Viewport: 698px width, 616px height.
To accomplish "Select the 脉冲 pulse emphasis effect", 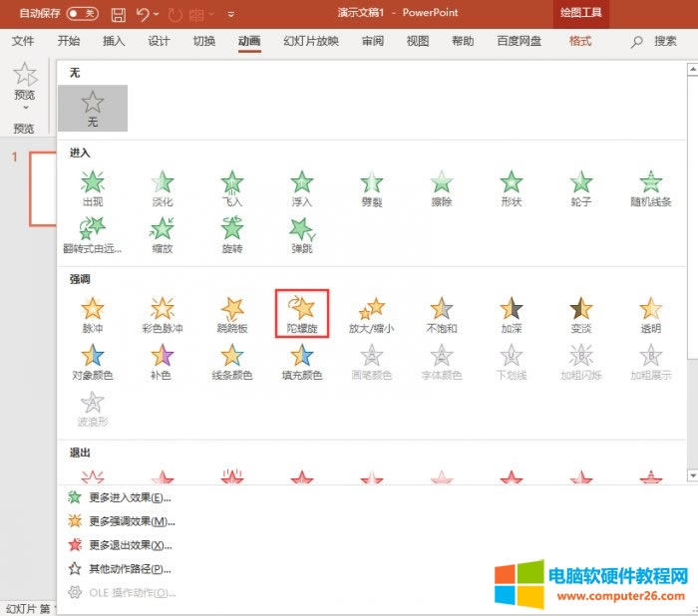I will coord(93,315).
